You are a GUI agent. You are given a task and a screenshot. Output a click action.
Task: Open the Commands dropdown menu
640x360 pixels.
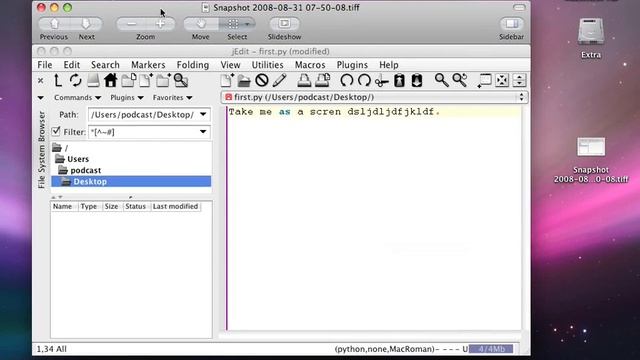[77, 98]
